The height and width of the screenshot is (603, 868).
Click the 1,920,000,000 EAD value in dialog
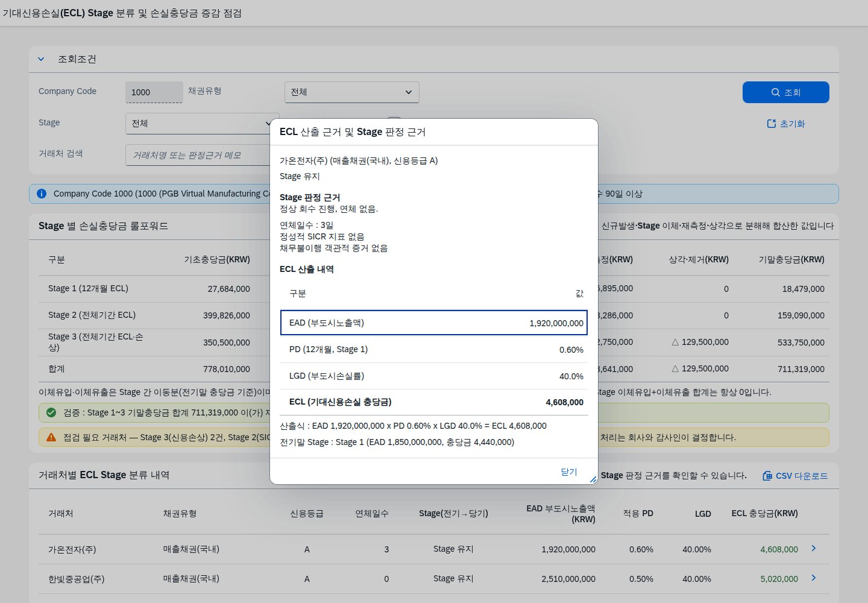coord(556,323)
